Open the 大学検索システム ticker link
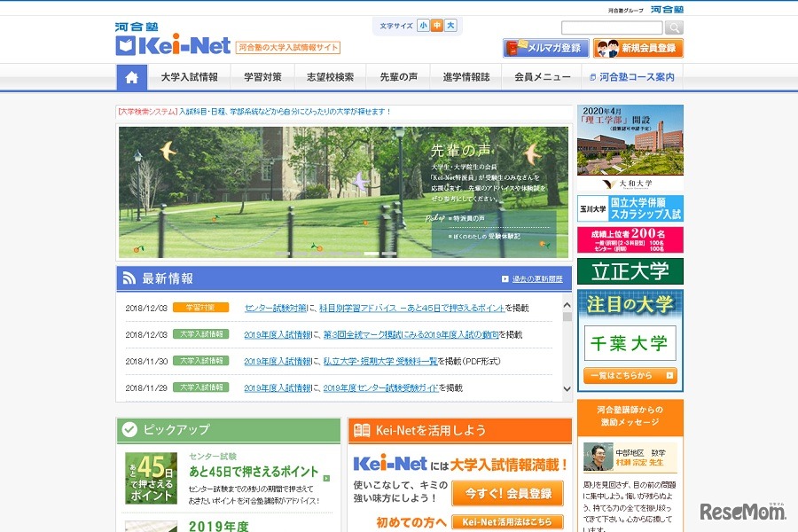The width and height of the screenshot is (798, 532). pyautogui.click(x=254, y=112)
